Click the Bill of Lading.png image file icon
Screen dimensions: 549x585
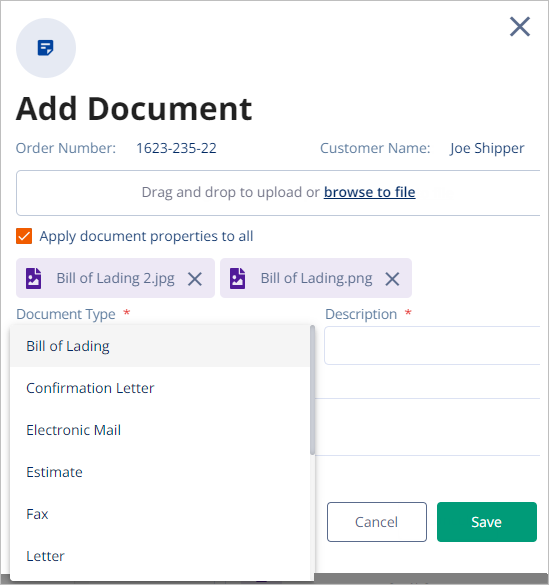tap(238, 278)
